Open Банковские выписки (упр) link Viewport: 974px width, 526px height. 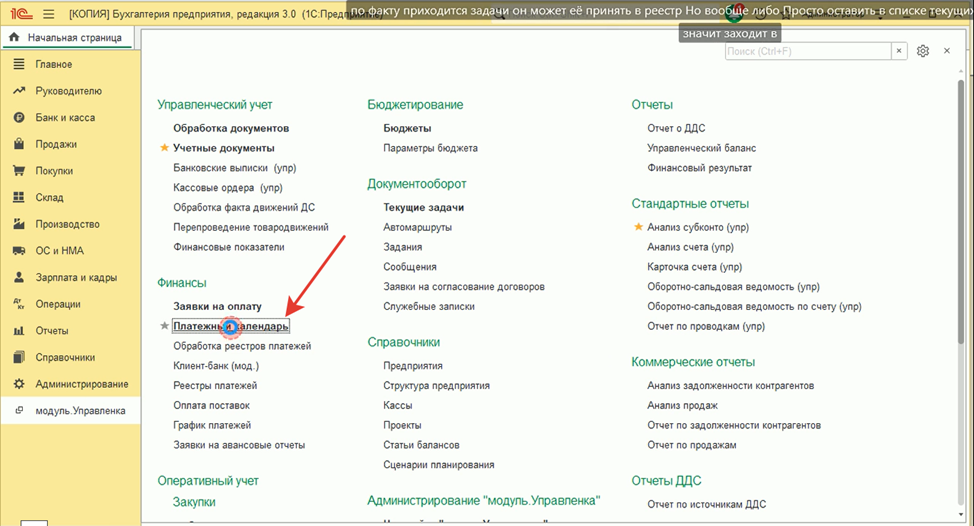point(235,168)
